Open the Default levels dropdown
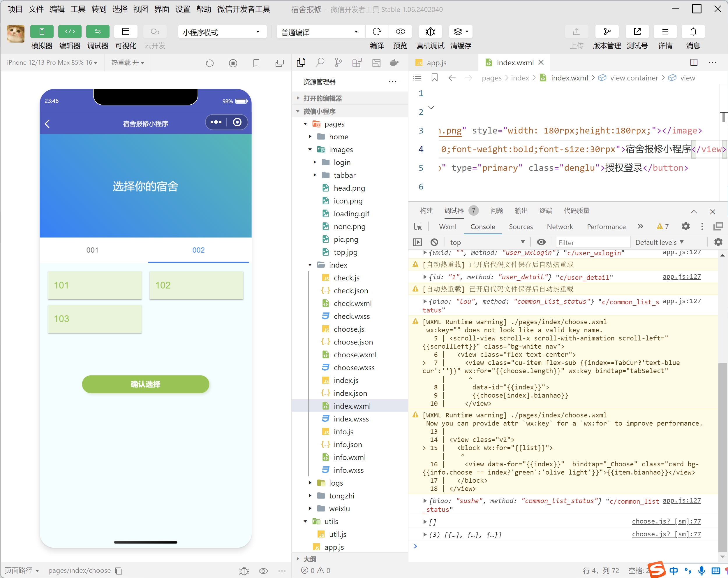Image resolution: width=728 pixels, height=578 pixels. 660,242
